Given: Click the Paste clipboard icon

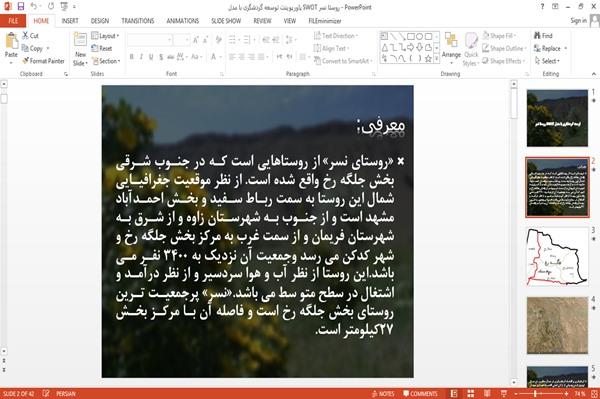Looking at the screenshot, I should (11, 41).
